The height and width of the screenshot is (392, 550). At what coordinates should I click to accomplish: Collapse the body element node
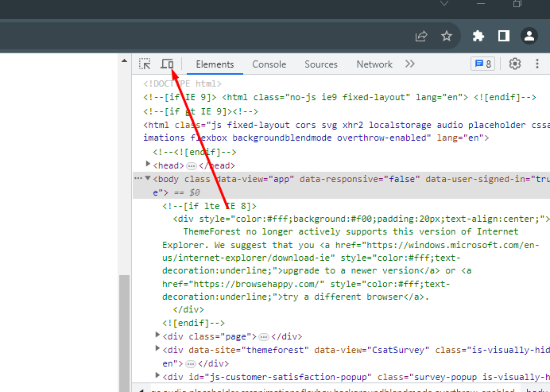[148, 178]
